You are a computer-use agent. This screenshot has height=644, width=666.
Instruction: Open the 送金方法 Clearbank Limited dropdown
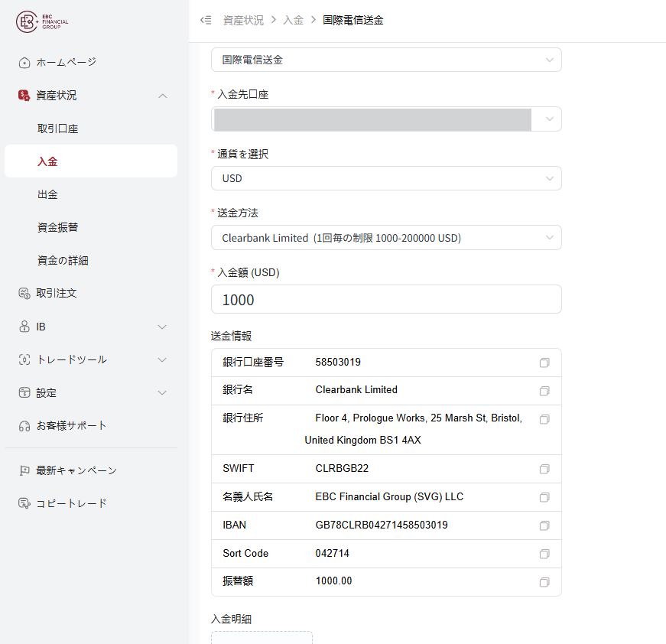[386, 238]
